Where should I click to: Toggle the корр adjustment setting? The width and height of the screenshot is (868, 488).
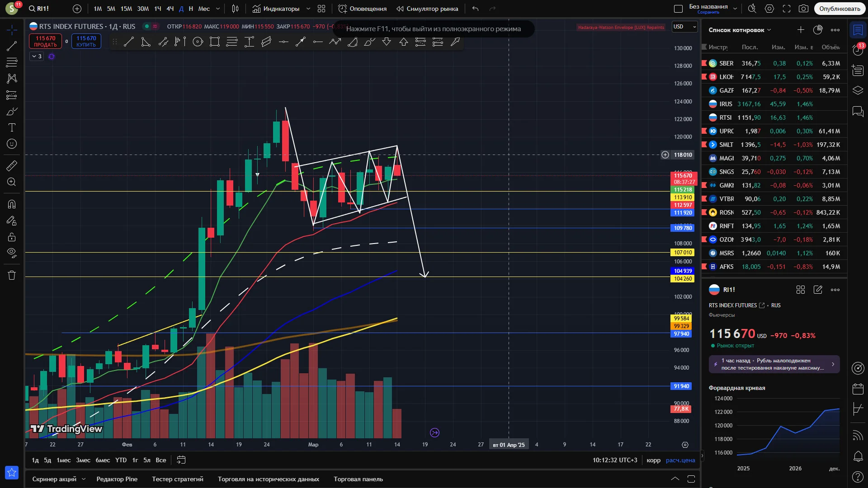pos(653,460)
